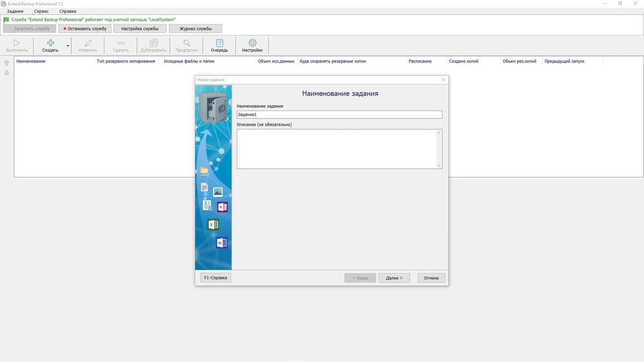Click description scrollbar down arrow
The image size is (644, 362).
[x=439, y=166]
